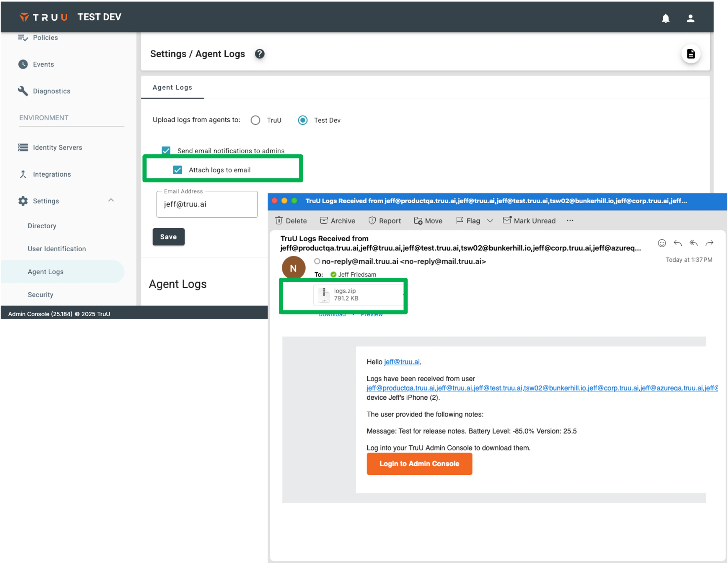Open the user account profile icon

(690, 18)
